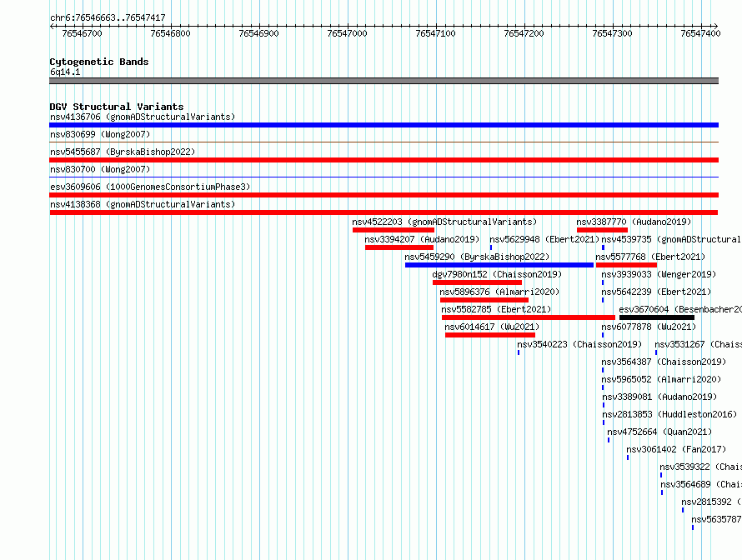
Task: Click the left arrow of the ruler
Action: pos(52,27)
